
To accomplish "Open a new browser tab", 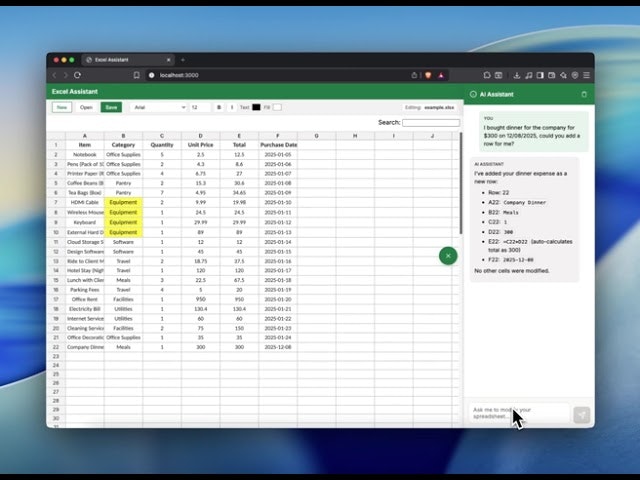I will [x=183, y=60].
